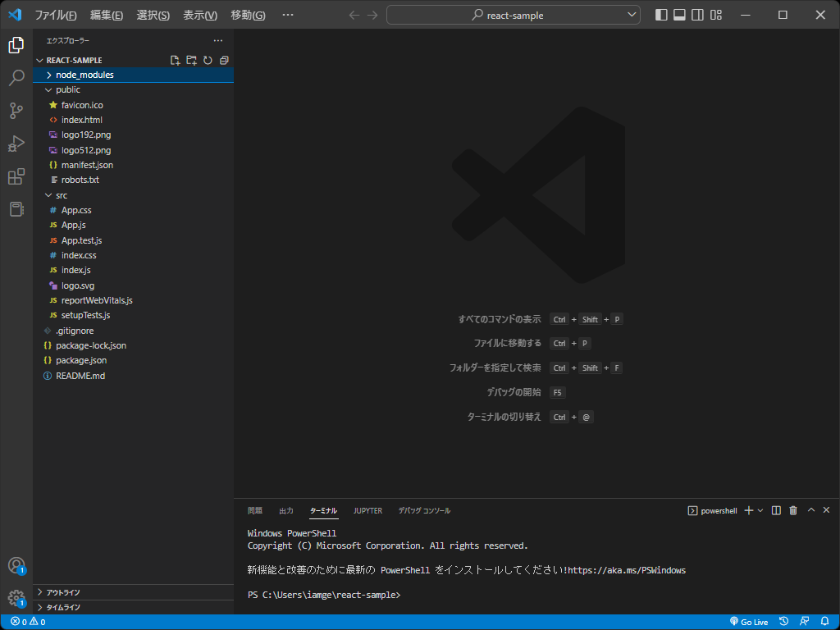Click the New Folder icon in explorer header
840x630 pixels.
click(191, 60)
